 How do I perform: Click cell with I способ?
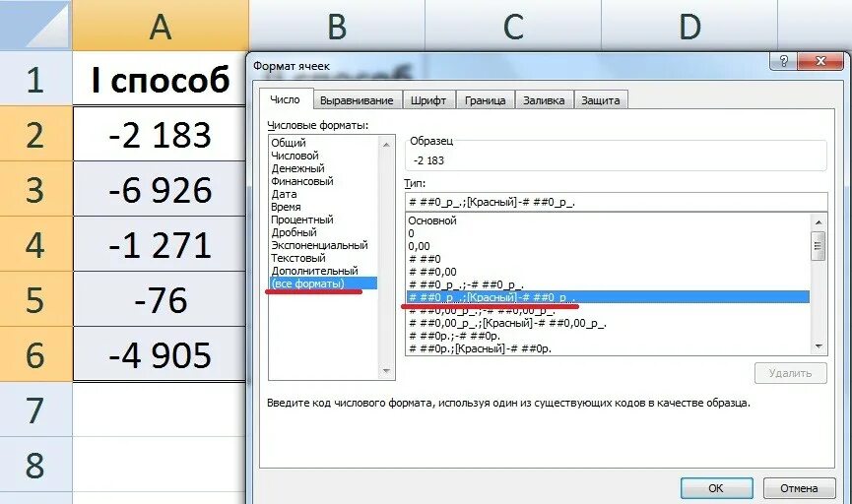tap(161, 78)
